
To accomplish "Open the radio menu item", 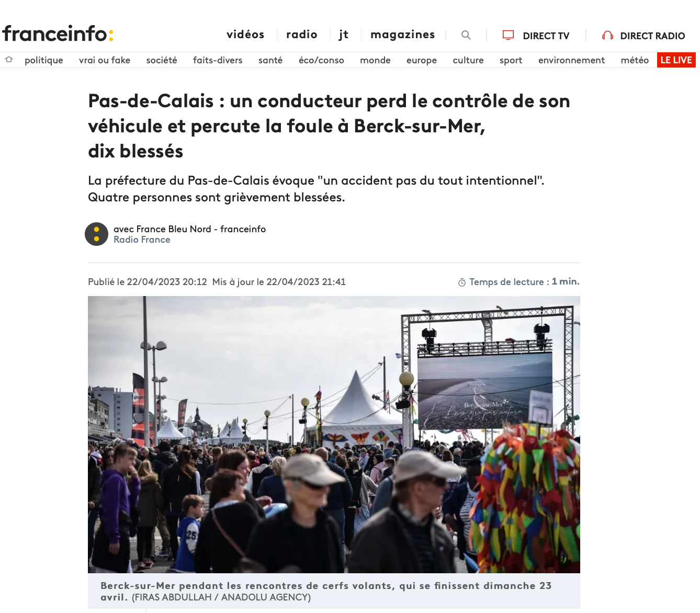I will click(x=302, y=35).
